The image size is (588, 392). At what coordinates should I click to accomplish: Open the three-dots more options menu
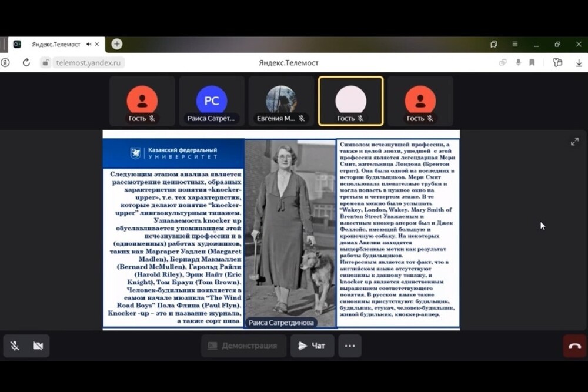[349, 346]
